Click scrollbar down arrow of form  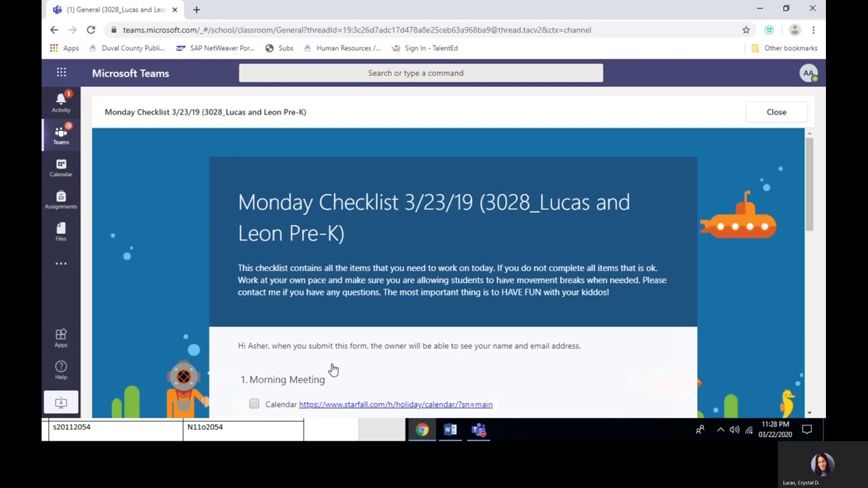810,412
